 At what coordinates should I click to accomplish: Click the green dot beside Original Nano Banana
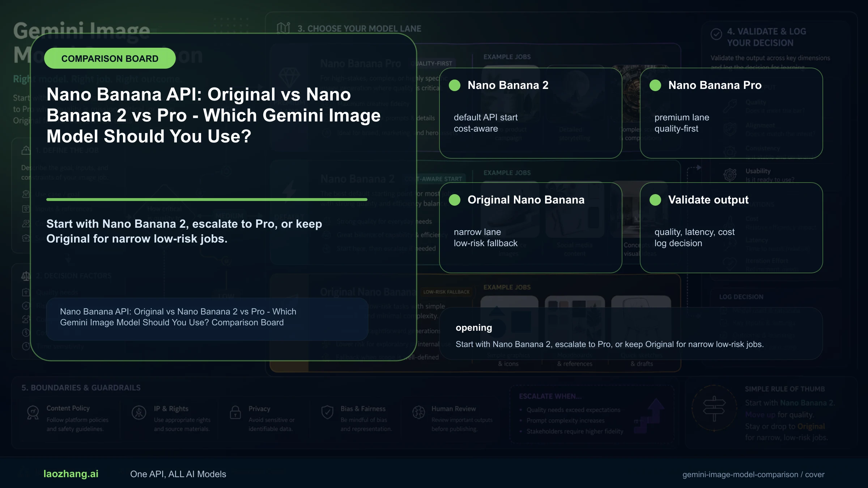point(455,200)
